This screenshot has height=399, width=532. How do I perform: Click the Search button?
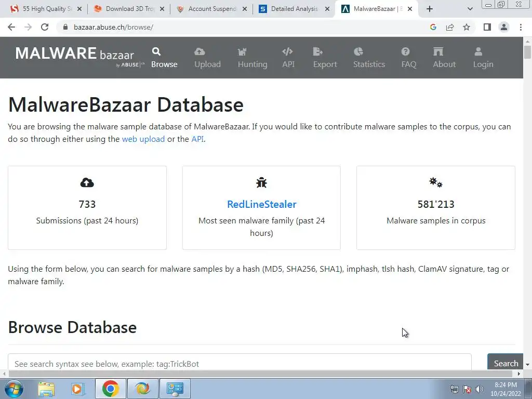(505, 362)
